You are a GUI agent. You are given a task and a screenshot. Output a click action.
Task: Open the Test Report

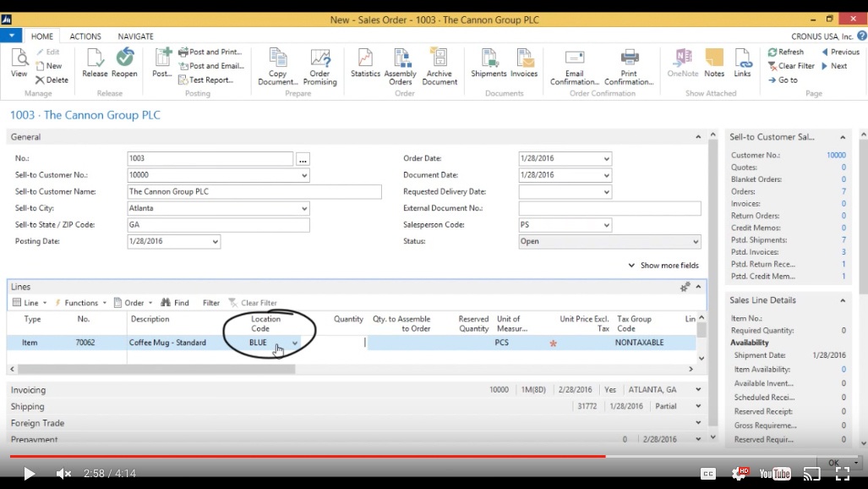pos(205,80)
